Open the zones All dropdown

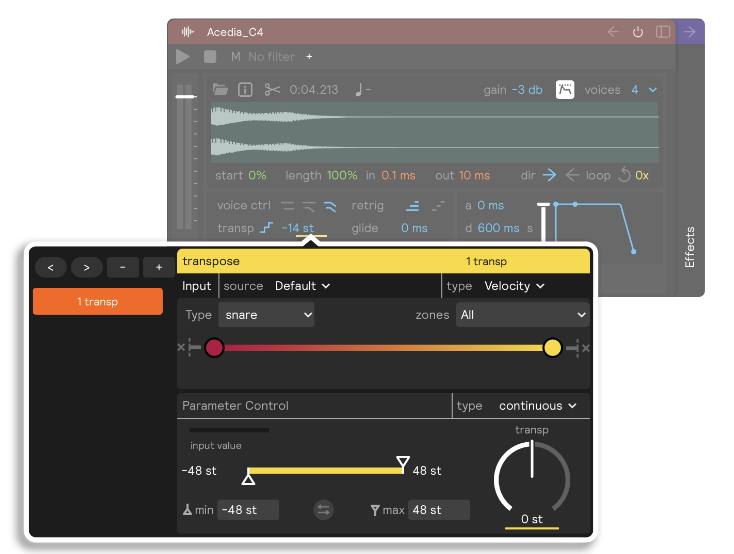pos(522,315)
